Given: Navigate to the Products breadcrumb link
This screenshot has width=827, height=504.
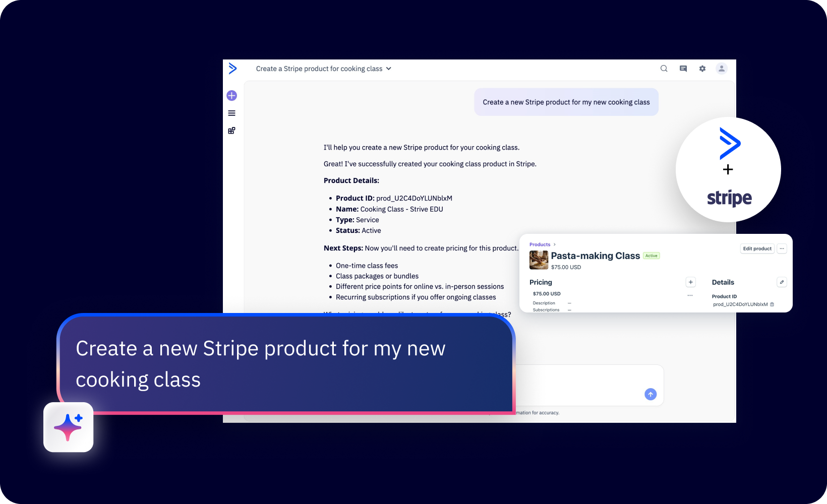Looking at the screenshot, I should (x=540, y=244).
